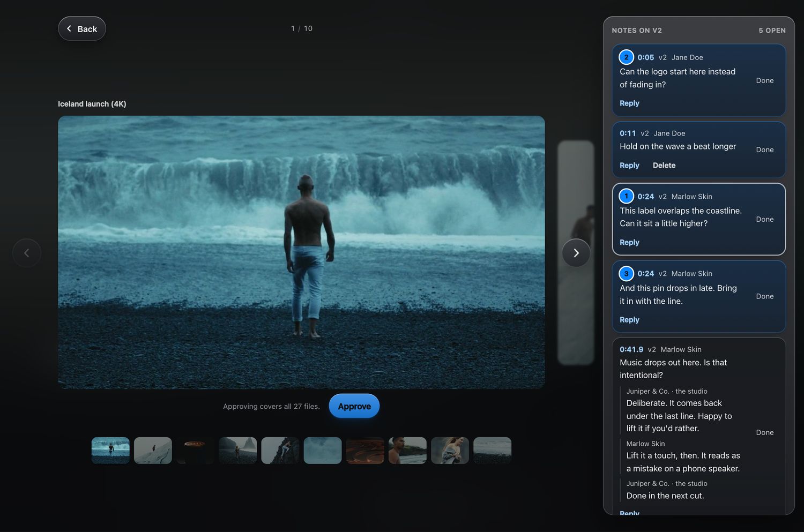Click the 'Iceland launch (4K)' title
The image size is (804, 532).
(x=92, y=104)
